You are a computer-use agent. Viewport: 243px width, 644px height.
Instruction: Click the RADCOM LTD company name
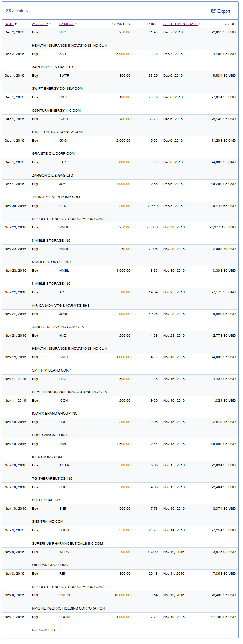pos(43,630)
